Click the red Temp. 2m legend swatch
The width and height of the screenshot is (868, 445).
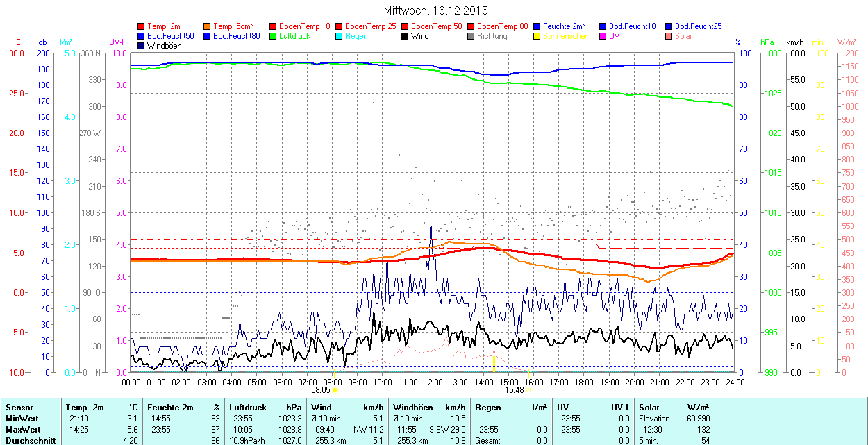[142, 26]
